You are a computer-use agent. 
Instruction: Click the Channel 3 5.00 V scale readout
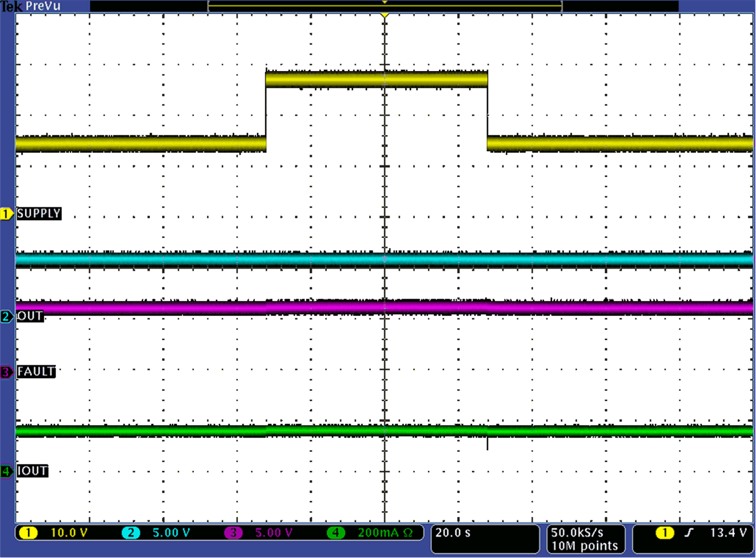point(272,532)
